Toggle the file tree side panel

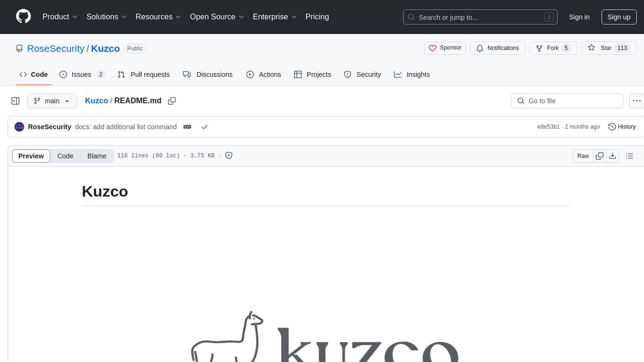pos(16,101)
